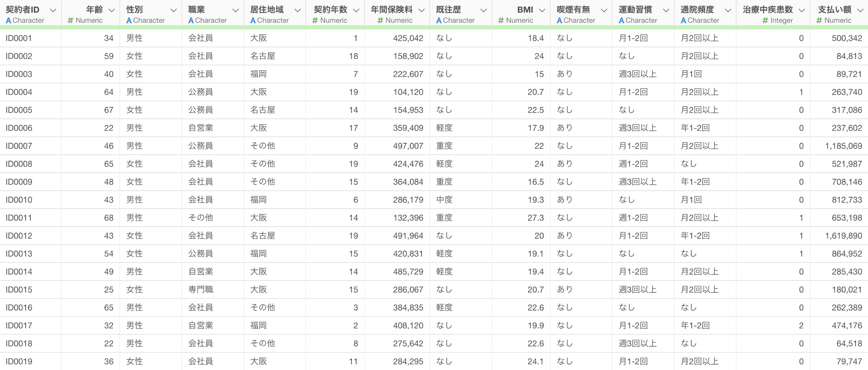Open the 運動習慣 column dropdown menu
Viewport: 868px width, 370px height.
666,11
